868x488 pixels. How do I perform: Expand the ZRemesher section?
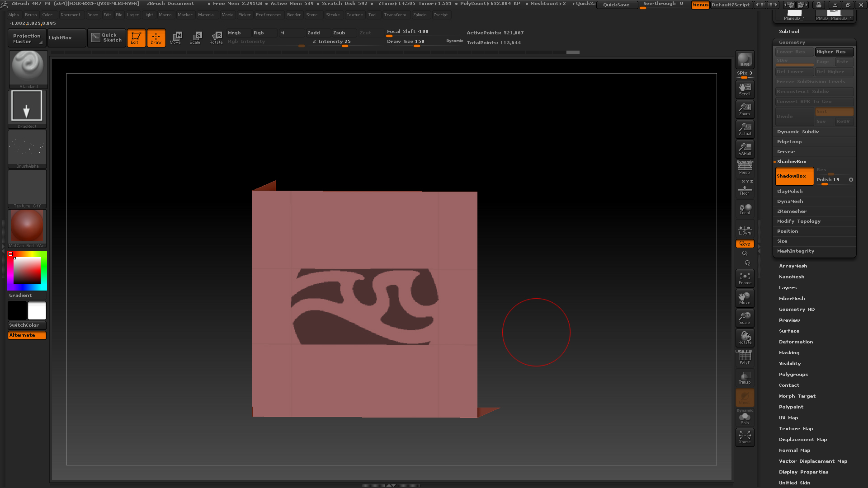coord(792,211)
